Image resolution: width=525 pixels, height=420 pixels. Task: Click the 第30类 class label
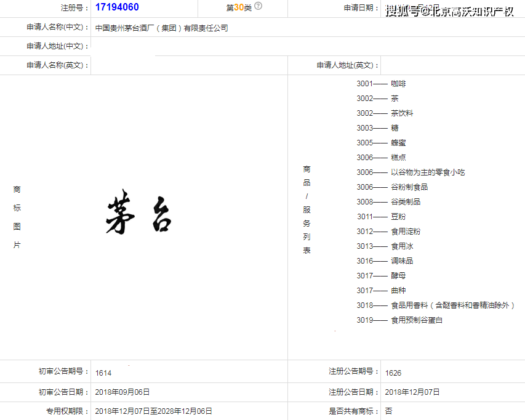pos(239,7)
